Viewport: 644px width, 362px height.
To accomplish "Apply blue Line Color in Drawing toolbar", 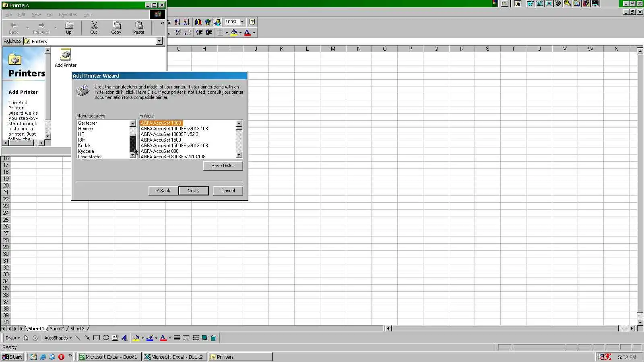I will click(x=150, y=338).
